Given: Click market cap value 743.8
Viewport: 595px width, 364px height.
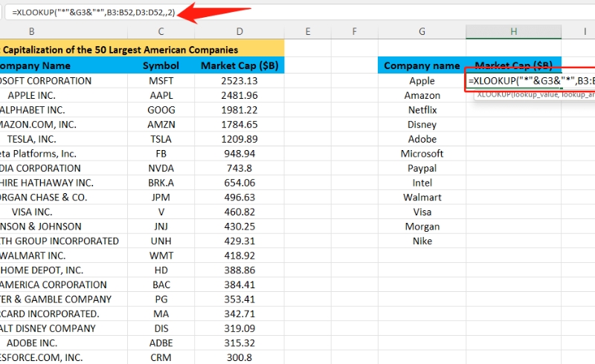Looking at the screenshot, I should [239, 168].
